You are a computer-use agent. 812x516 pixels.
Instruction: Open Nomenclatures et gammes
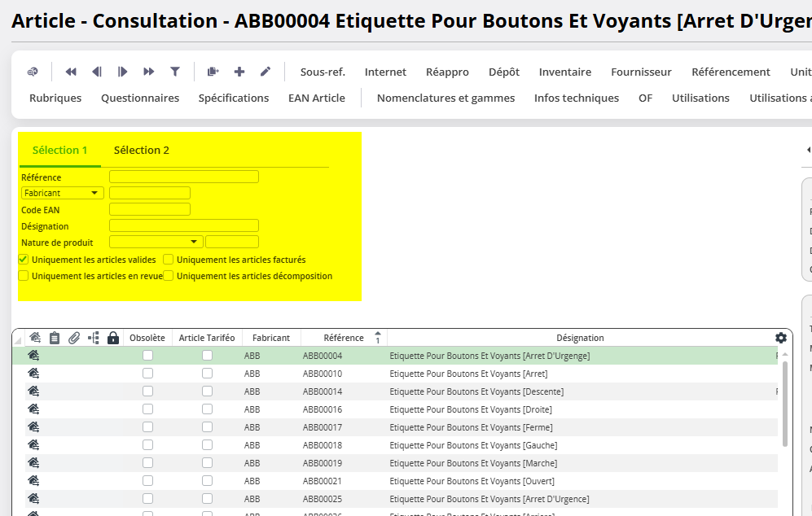[446, 98]
